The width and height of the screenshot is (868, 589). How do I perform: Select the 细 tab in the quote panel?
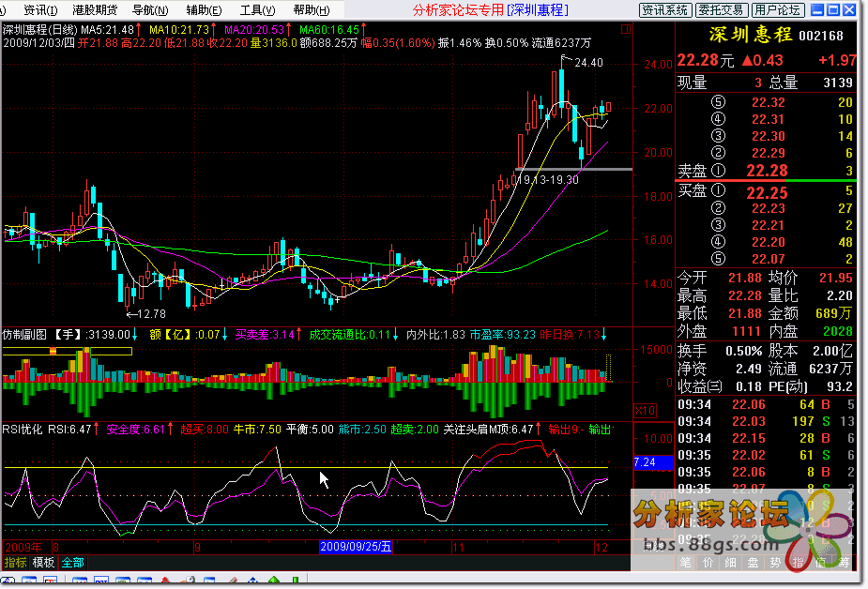pyautogui.click(x=730, y=563)
